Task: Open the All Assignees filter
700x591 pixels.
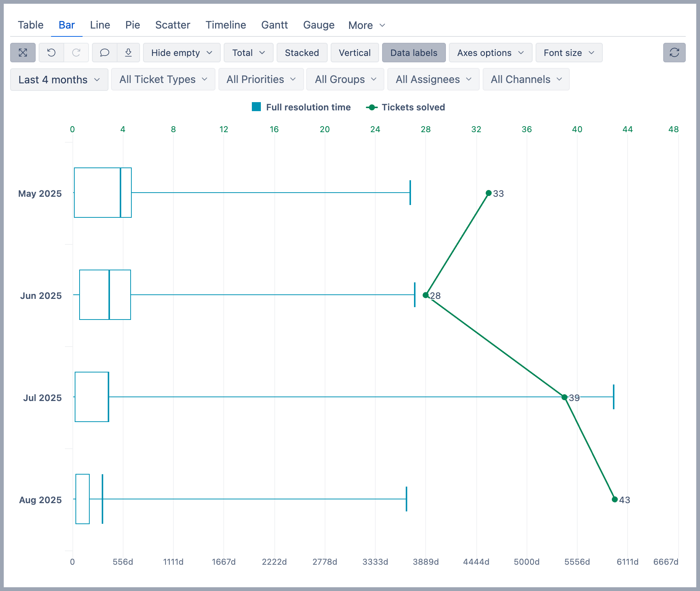Action: coord(433,79)
